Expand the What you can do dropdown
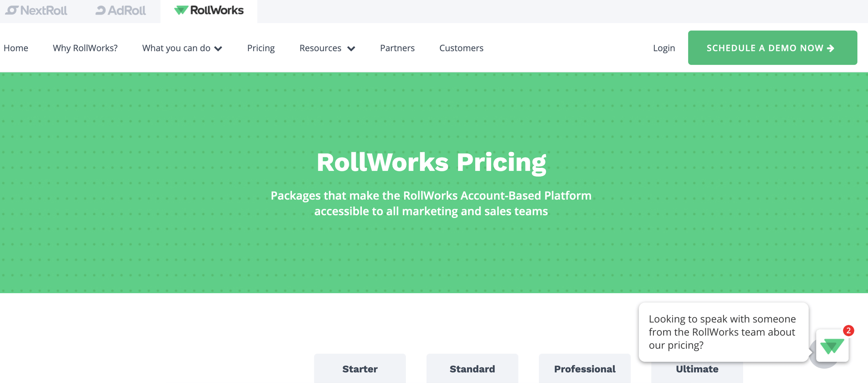 tap(182, 48)
